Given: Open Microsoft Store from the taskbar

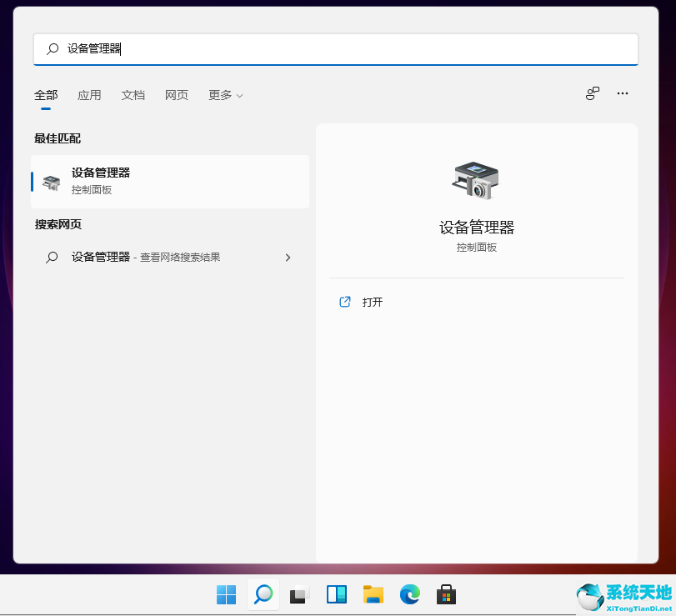Looking at the screenshot, I should click(446, 595).
